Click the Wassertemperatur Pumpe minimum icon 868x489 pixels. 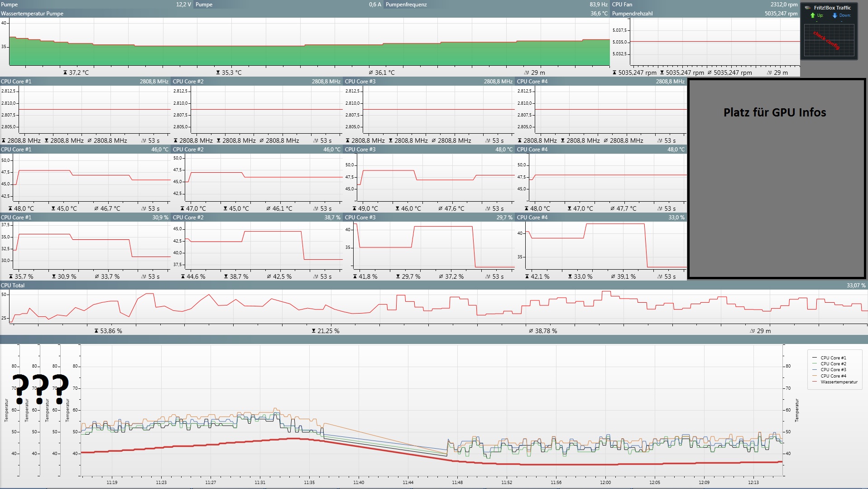(218, 73)
